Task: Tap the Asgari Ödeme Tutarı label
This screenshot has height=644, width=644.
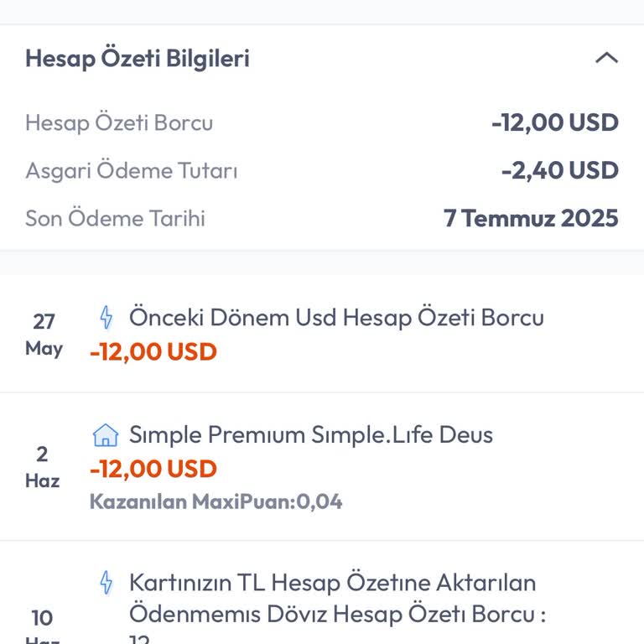Action: [x=132, y=171]
